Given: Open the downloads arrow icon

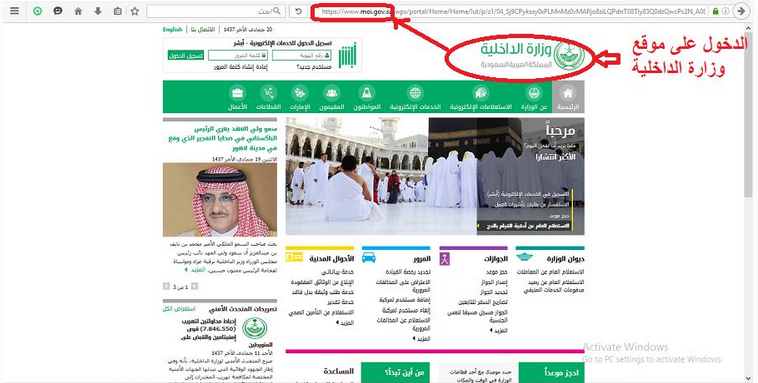Looking at the screenshot, I should [98, 11].
